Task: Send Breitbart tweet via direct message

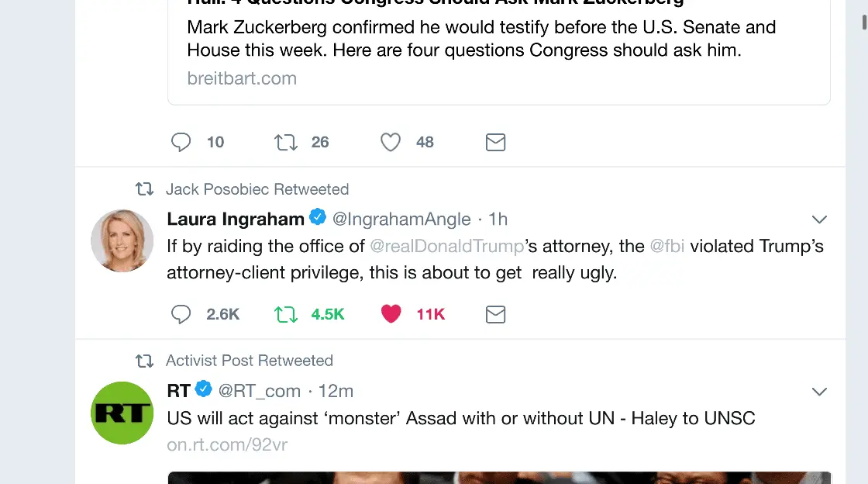Action: tap(495, 142)
